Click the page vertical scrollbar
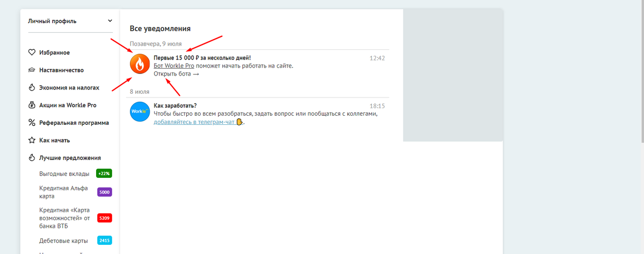The width and height of the screenshot is (644, 254). click(642, 72)
